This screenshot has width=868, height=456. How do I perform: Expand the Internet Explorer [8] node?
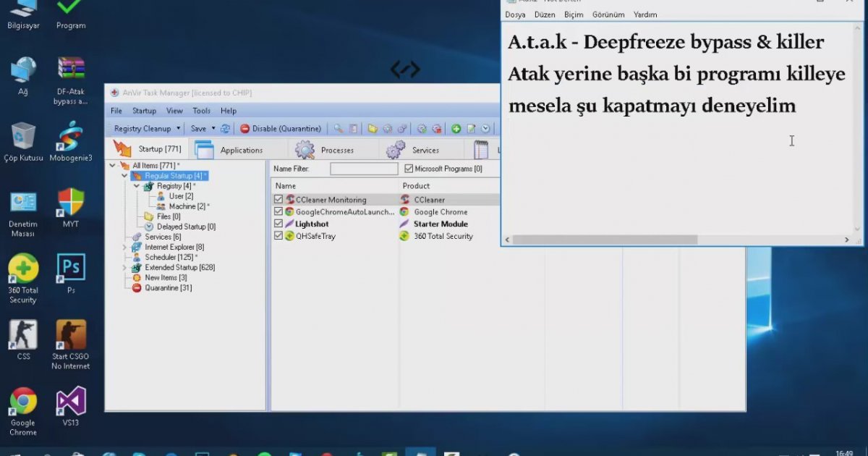tap(125, 247)
